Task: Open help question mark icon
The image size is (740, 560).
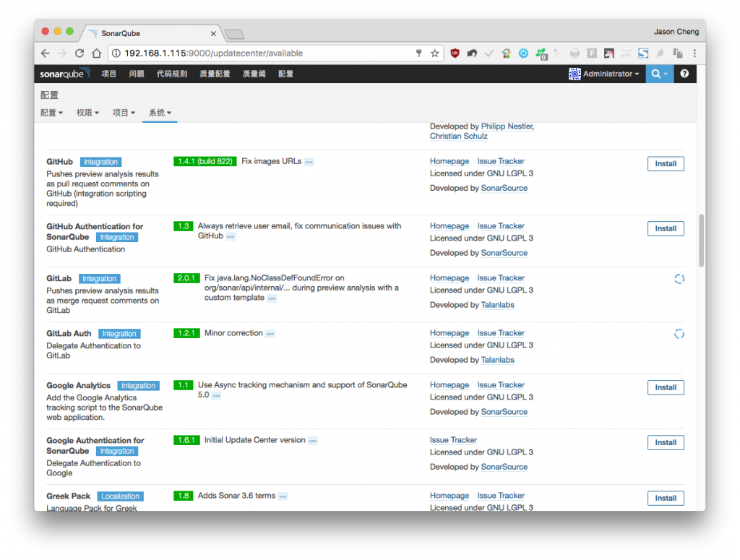Action: pos(684,74)
